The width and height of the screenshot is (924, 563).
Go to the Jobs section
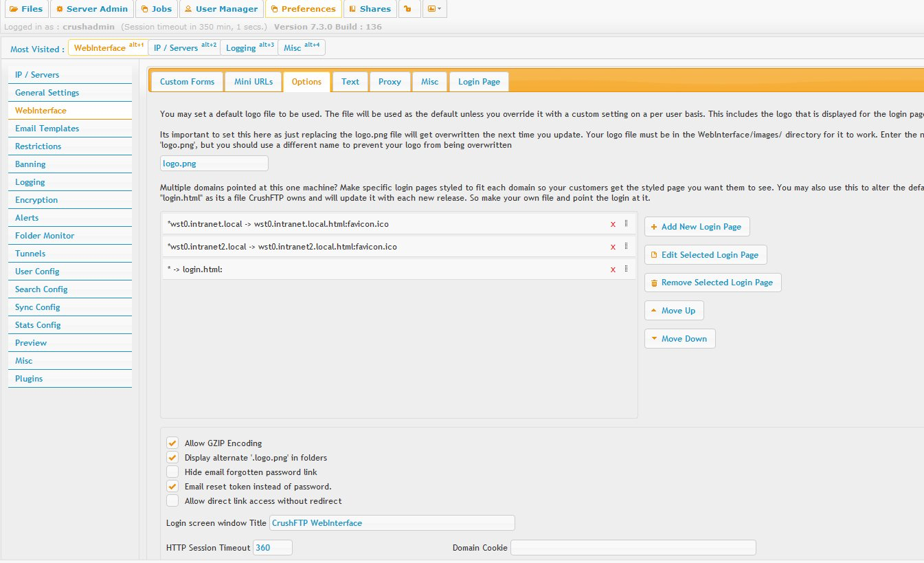[x=157, y=9]
